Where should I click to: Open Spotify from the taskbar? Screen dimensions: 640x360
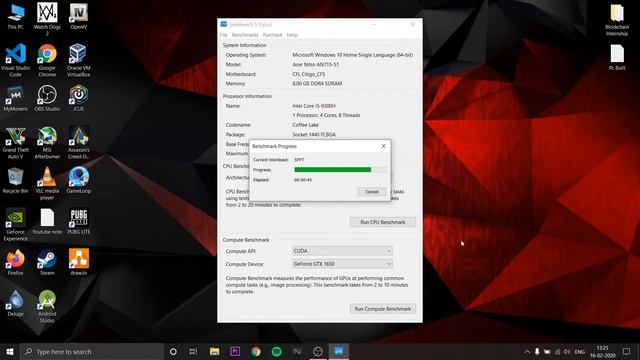click(276, 351)
